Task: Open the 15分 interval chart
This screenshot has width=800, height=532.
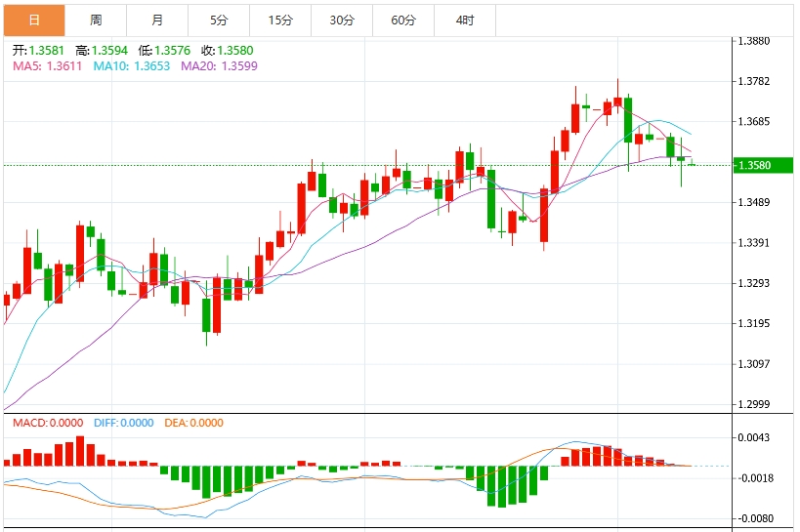Action: point(280,20)
